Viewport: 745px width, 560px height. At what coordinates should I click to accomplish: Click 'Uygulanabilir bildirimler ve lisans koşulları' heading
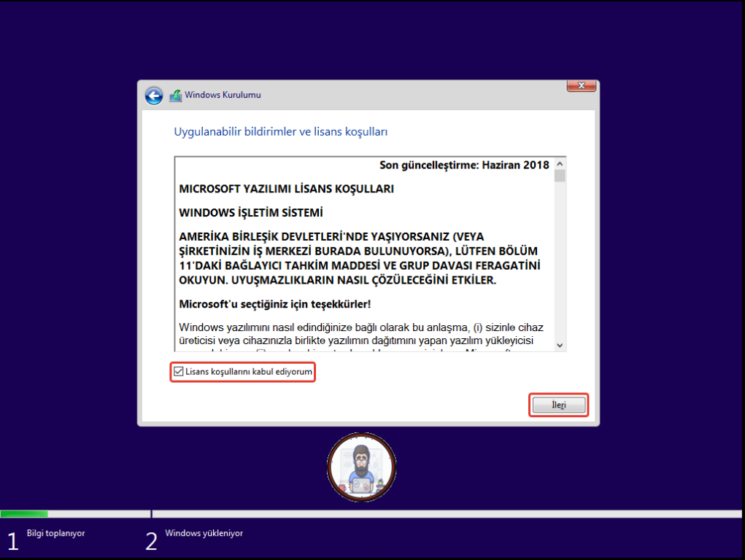(280, 131)
